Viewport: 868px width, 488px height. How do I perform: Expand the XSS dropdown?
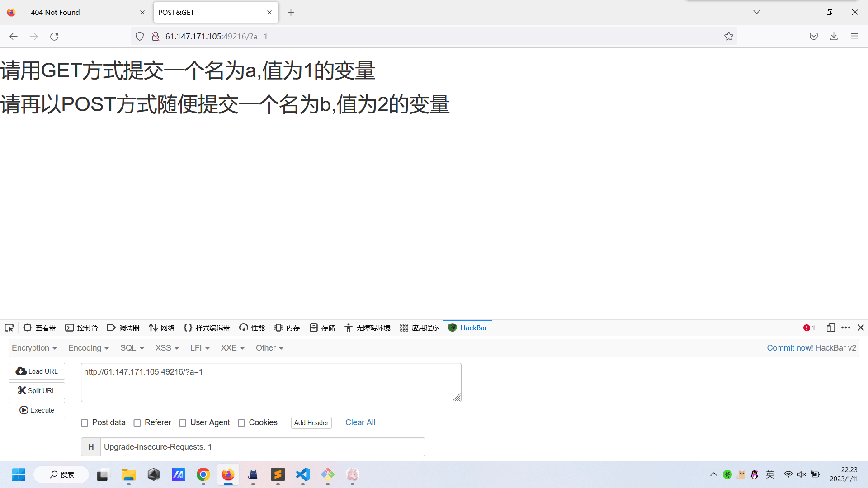[167, 348]
